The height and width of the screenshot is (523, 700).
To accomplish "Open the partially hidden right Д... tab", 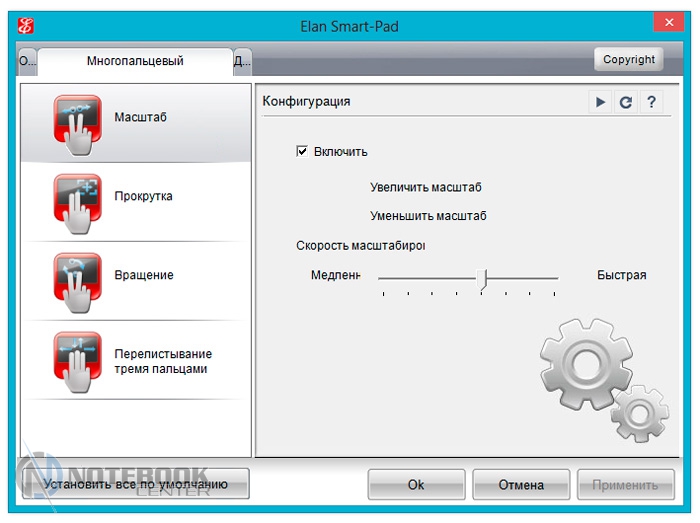I will [242, 61].
